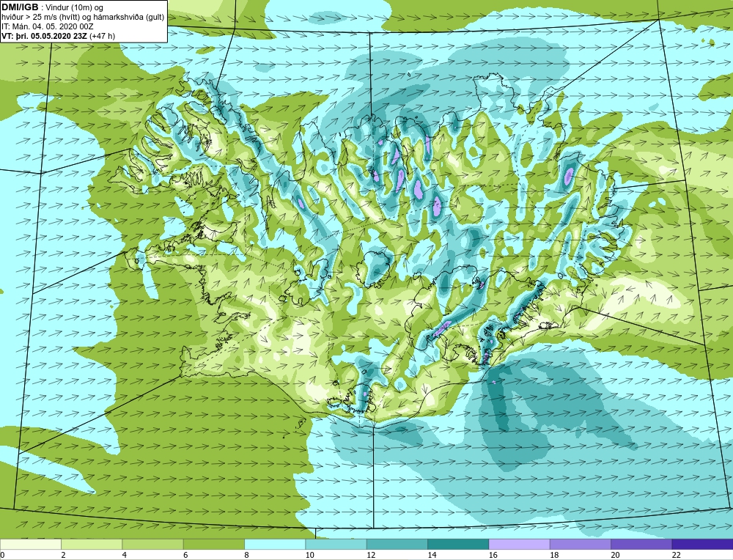The width and height of the screenshot is (733, 560).
Task: Click the "VT: þri. 05.05.2020 23Z (+47 h)" line
Action: coord(58,36)
